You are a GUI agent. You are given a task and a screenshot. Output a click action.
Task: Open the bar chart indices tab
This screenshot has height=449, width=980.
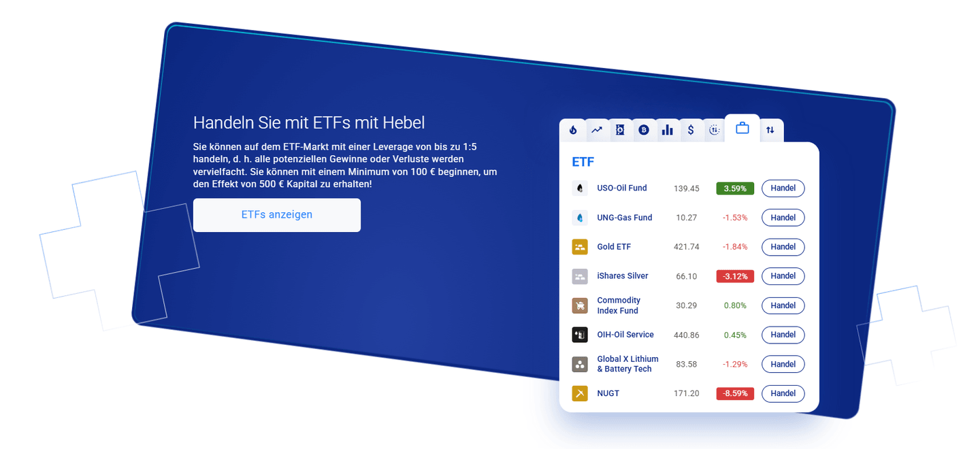coord(668,130)
